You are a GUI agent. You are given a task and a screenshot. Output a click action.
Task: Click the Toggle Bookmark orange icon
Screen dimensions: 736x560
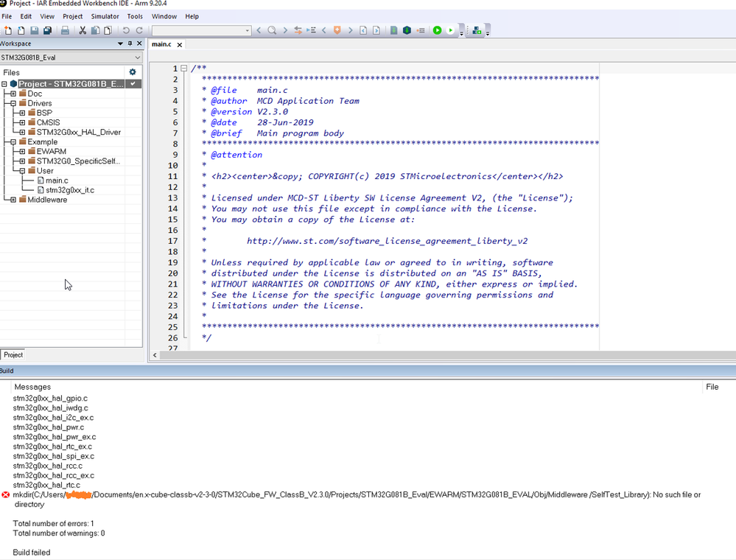[337, 30]
